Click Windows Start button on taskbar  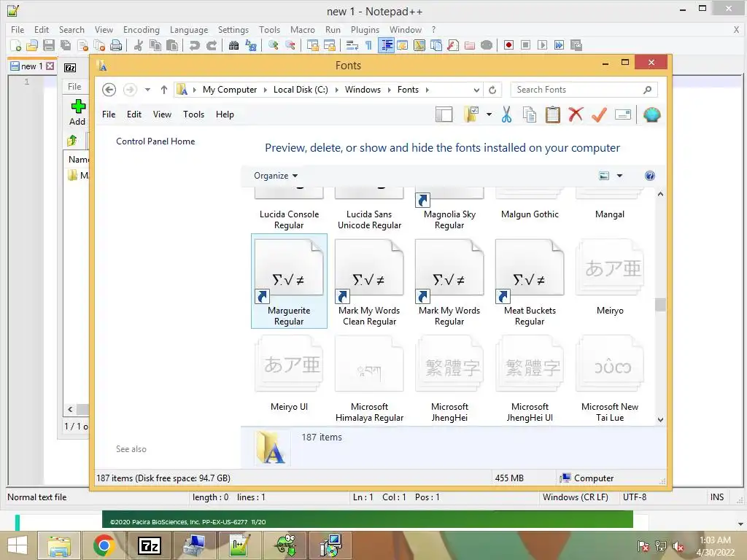(x=18, y=545)
